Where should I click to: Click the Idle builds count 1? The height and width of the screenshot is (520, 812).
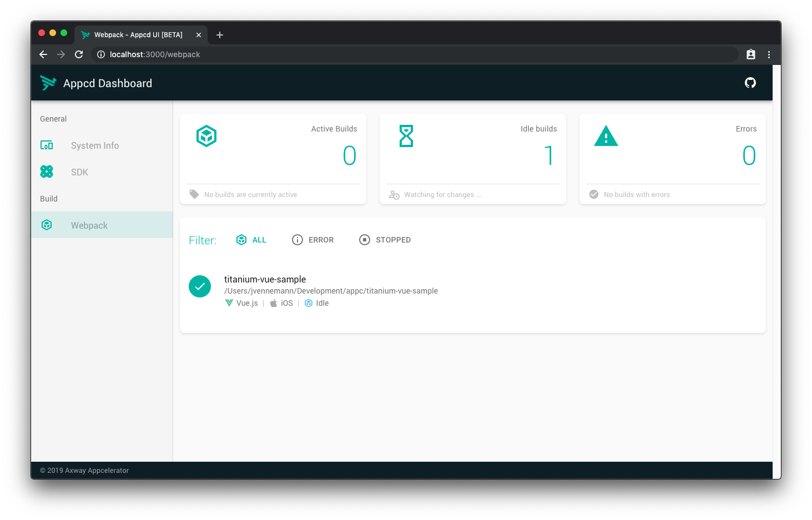click(549, 155)
